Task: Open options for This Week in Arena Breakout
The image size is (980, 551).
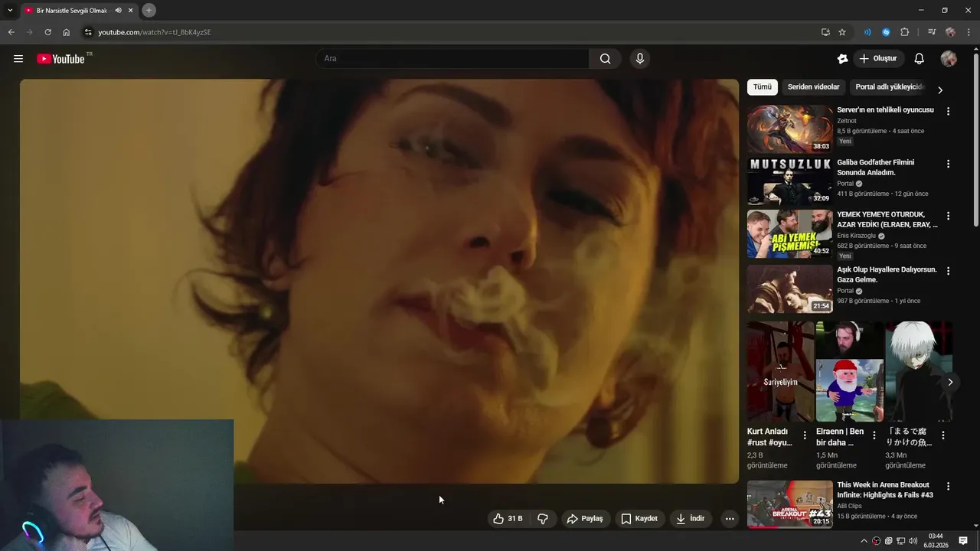Action: point(948,487)
